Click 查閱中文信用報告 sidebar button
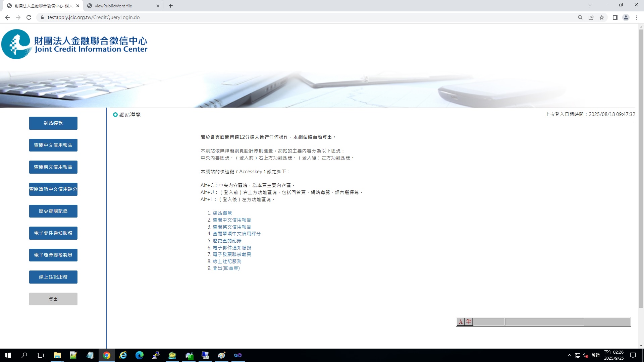644x362 pixels. 53,145
